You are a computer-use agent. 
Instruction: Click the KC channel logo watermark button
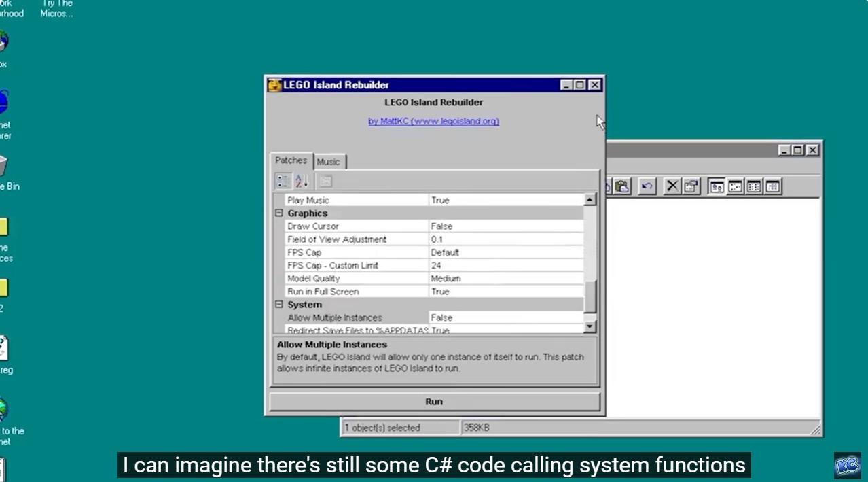click(x=848, y=466)
